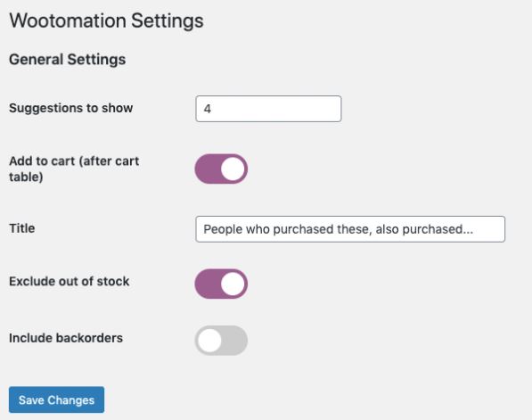The width and height of the screenshot is (532, 420).
Task: Click the Save Changes button
Action: [57, 399]
